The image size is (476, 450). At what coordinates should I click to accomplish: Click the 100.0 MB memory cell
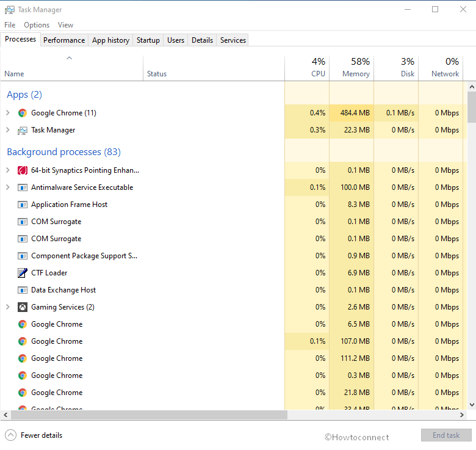click(352, 187)
